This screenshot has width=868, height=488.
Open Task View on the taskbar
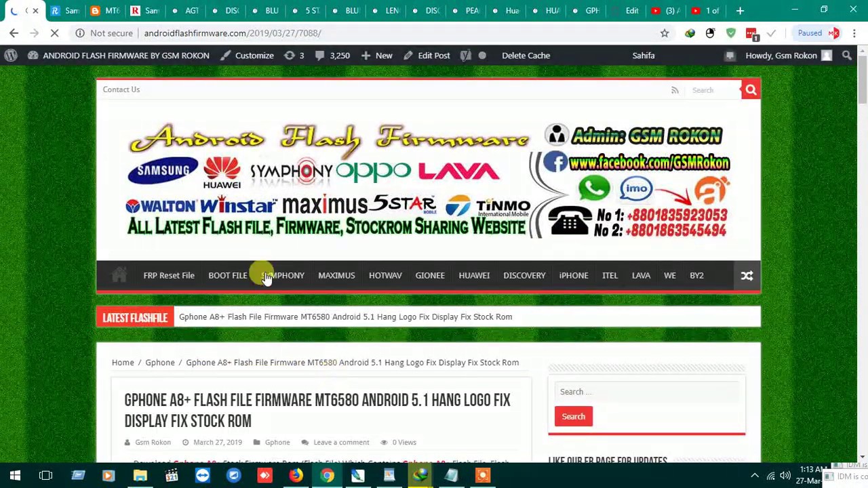(46, 476)
